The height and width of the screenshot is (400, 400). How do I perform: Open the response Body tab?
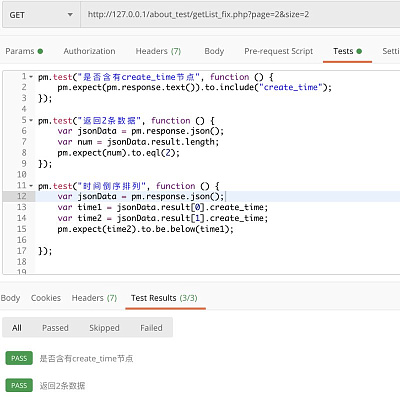[x=10, y=298]
